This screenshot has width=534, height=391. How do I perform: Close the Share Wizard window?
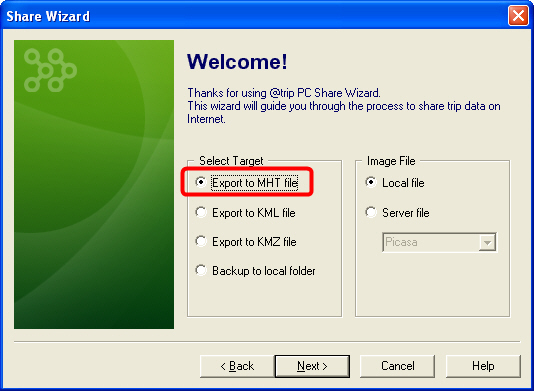(518, 16)
